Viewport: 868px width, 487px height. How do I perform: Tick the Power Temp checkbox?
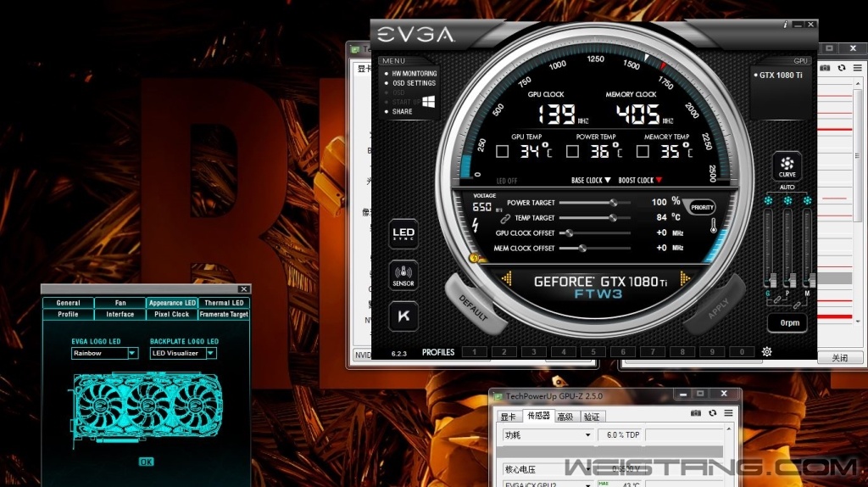572,152
